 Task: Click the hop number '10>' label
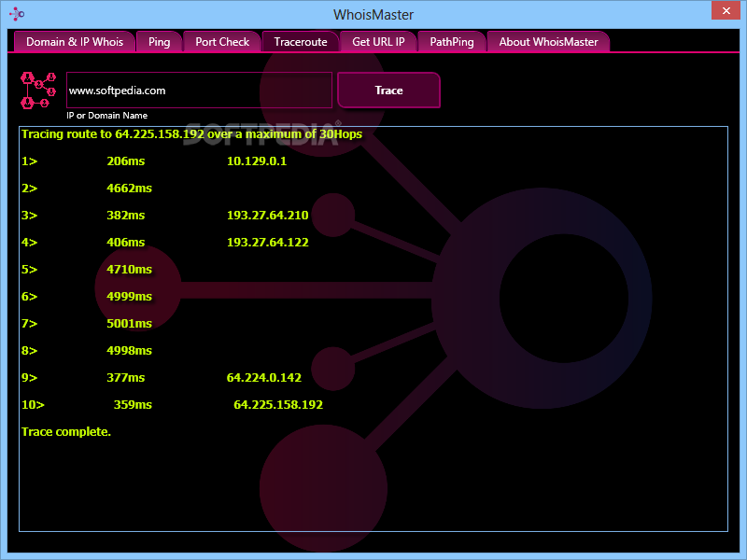(x=33, y=405)
